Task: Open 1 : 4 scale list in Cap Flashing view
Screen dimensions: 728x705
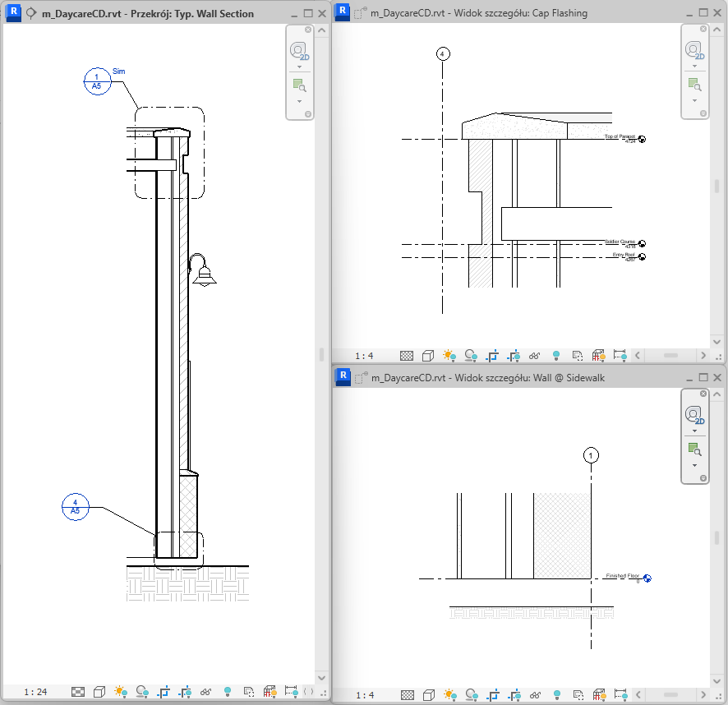Action: pos(365,357)
